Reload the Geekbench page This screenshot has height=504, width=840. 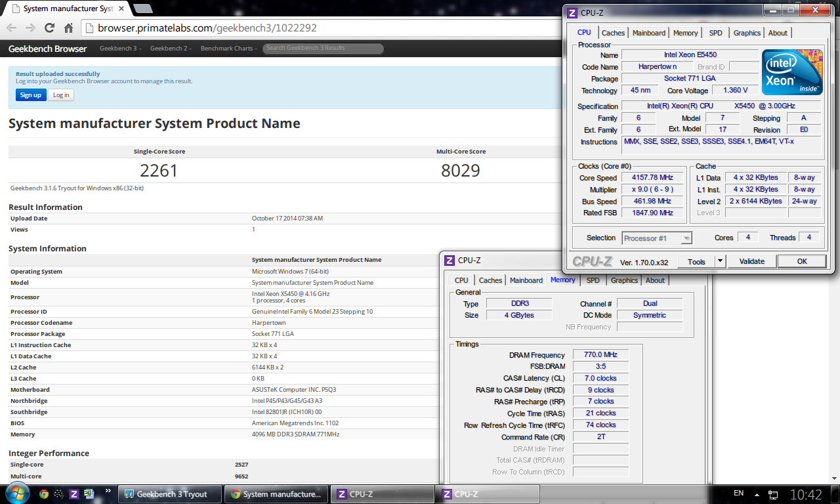49,28
